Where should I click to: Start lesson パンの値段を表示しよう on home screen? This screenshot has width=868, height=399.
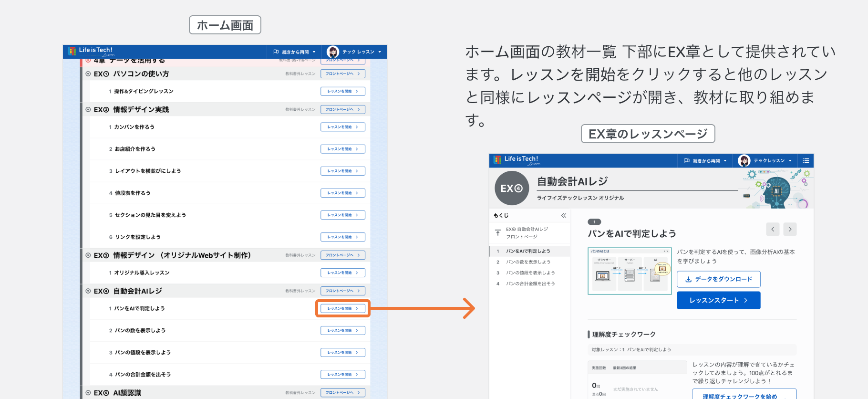click(x=343, y=352)
